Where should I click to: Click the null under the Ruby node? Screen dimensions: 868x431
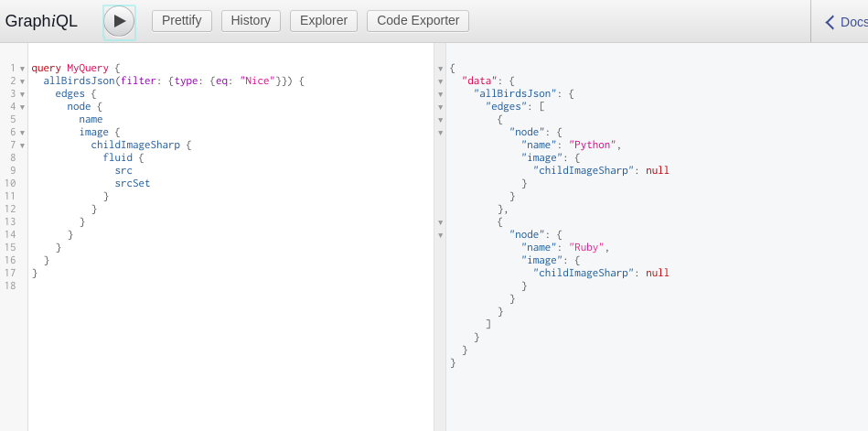657,273
